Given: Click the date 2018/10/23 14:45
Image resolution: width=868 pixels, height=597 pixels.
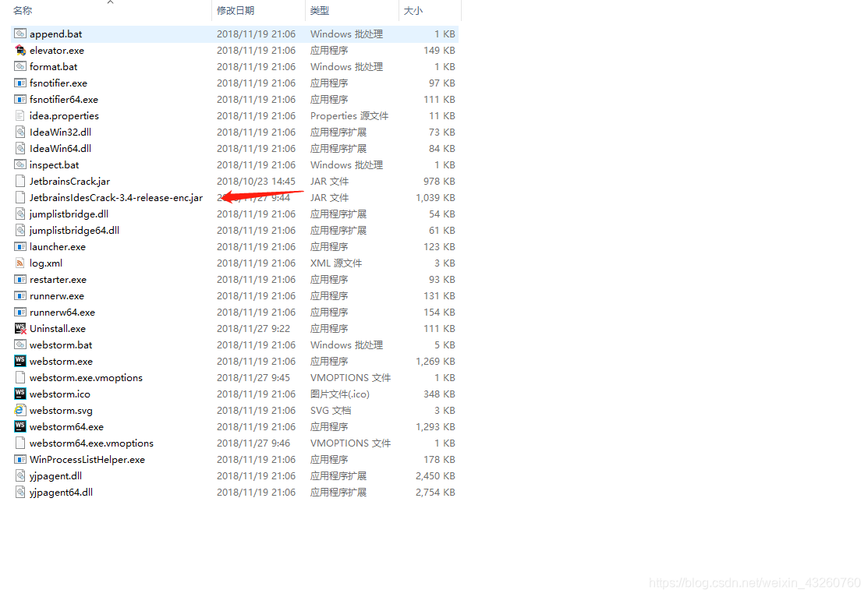Looking at the screenshot, I should pyautogui.click(x=257, y=182).
